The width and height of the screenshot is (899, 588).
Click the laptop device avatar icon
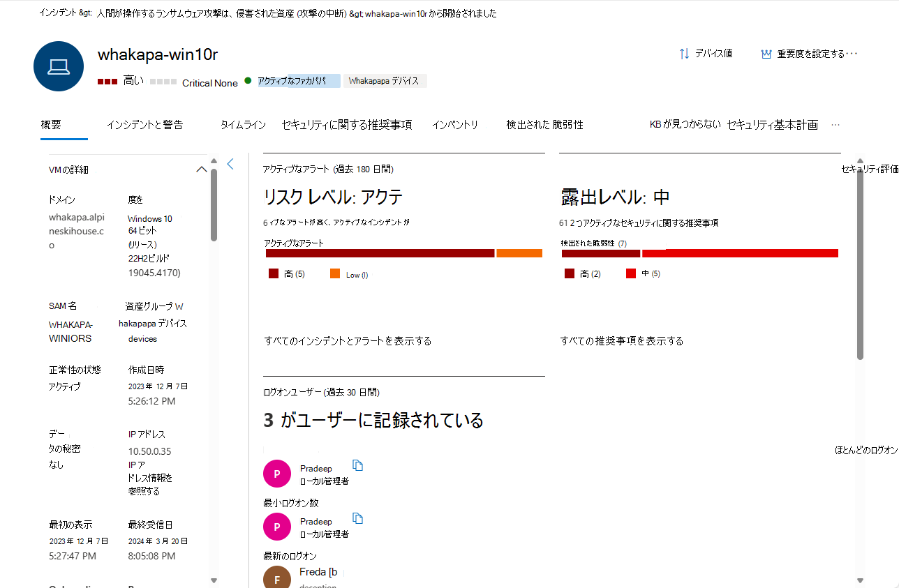pos(59,66)
